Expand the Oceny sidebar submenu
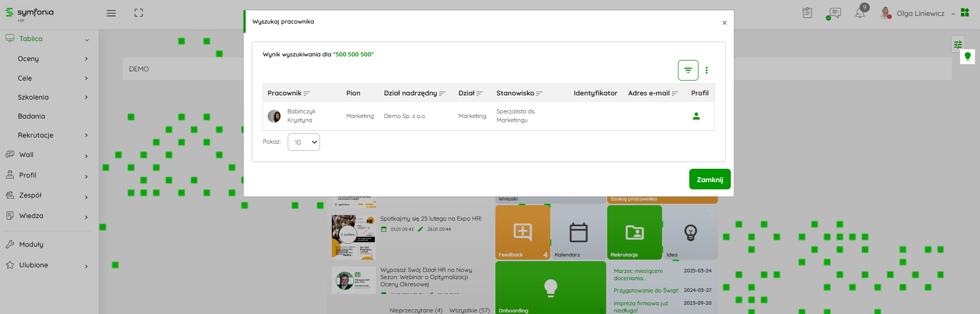 coord(51,59)
